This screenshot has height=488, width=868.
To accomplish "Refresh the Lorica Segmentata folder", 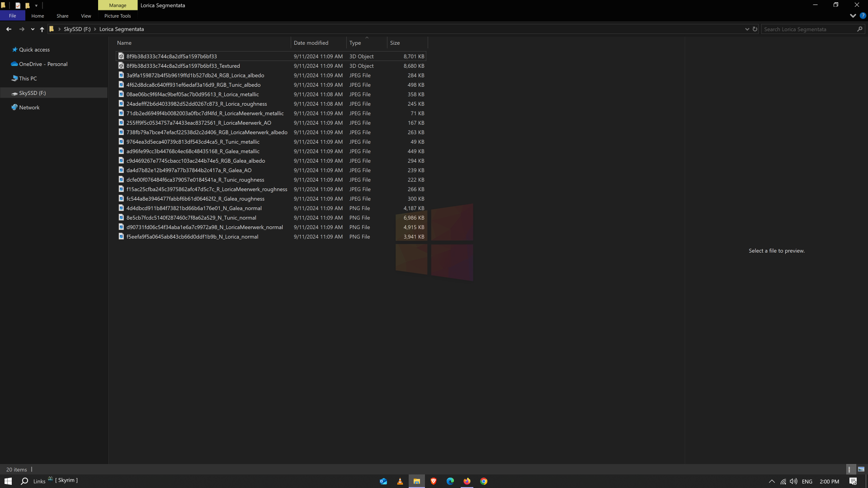I will tap(755, 29).
